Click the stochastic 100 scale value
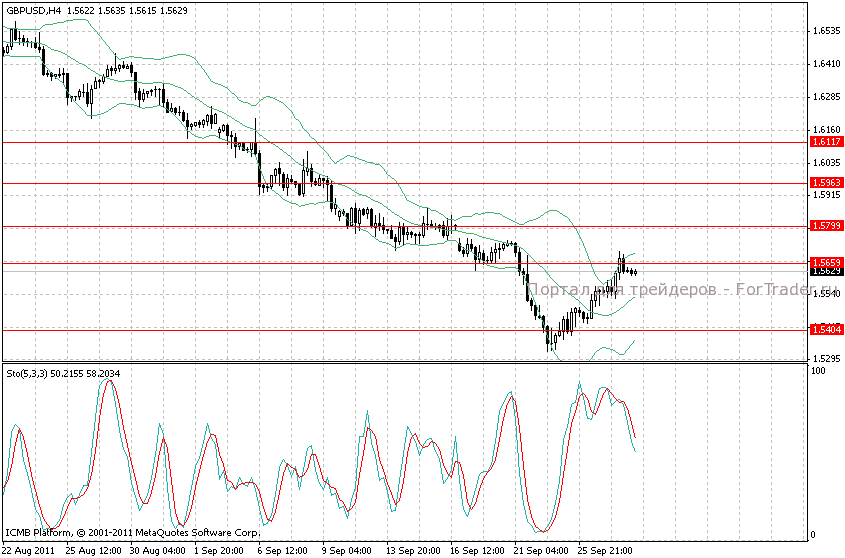The image size is (845, 558). [818, 371]
